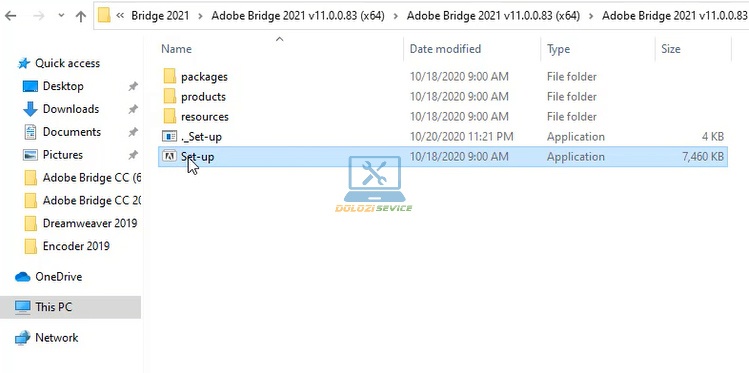Click the Downloads blue arrow icon
The height and width of the screenshot is (373, 749).
30,109
